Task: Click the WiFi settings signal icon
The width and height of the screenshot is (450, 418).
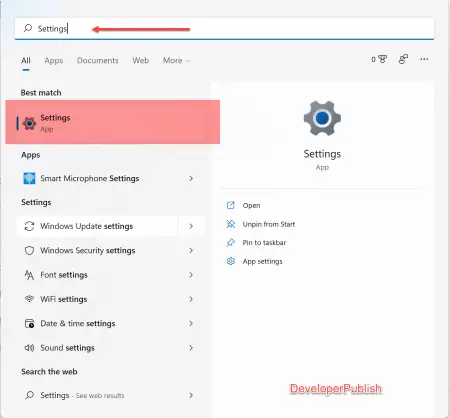Action: tap(29, 299)
